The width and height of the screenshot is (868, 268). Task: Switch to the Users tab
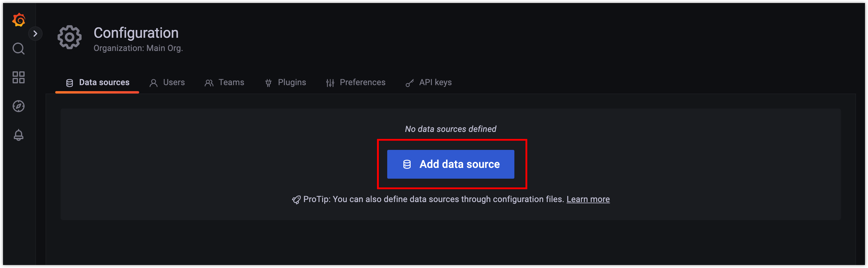[x=167, y=82]
